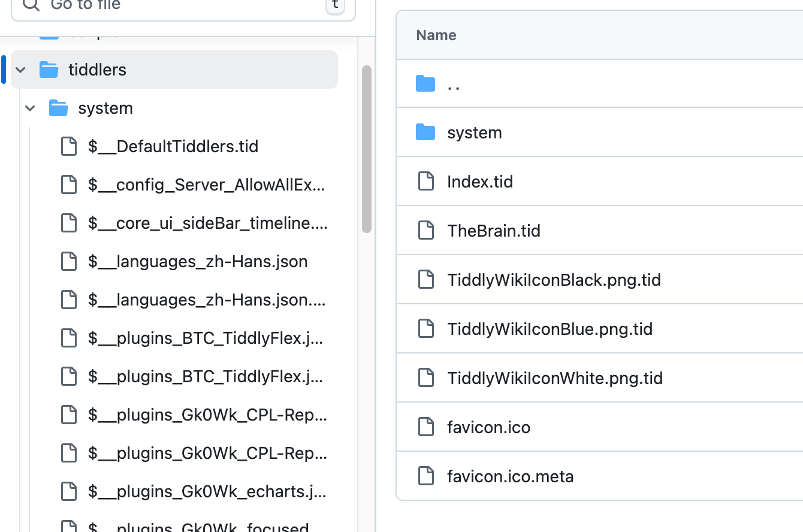Select $__languages_zh-Hans.json tree file
The height and width of the screenshot is (532, 803).
coord(197,262)
